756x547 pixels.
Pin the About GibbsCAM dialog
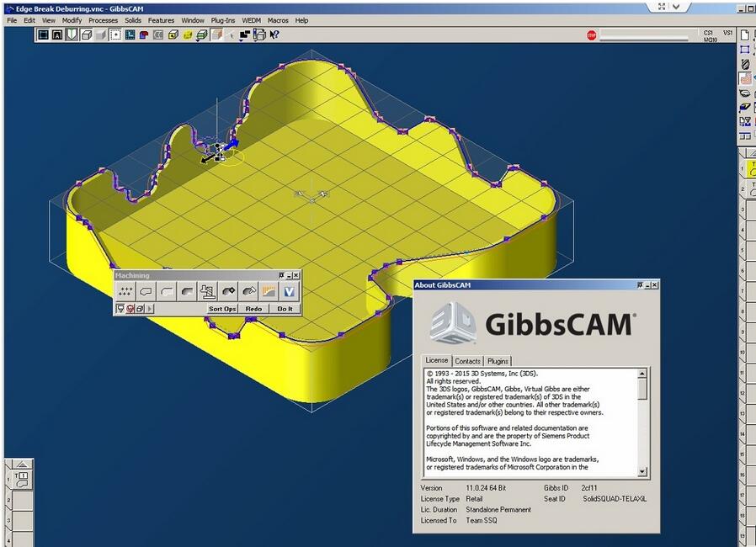tap(641, 284)
